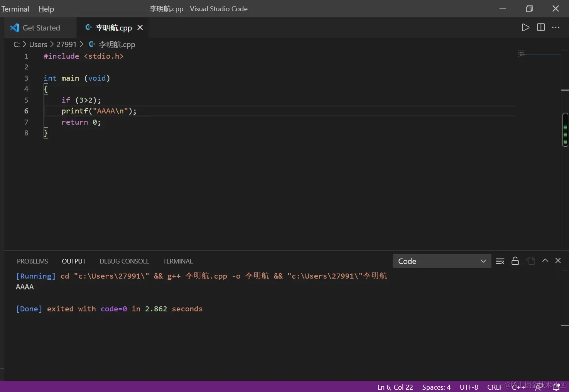Click the C: breadcrumb segment

17,44
